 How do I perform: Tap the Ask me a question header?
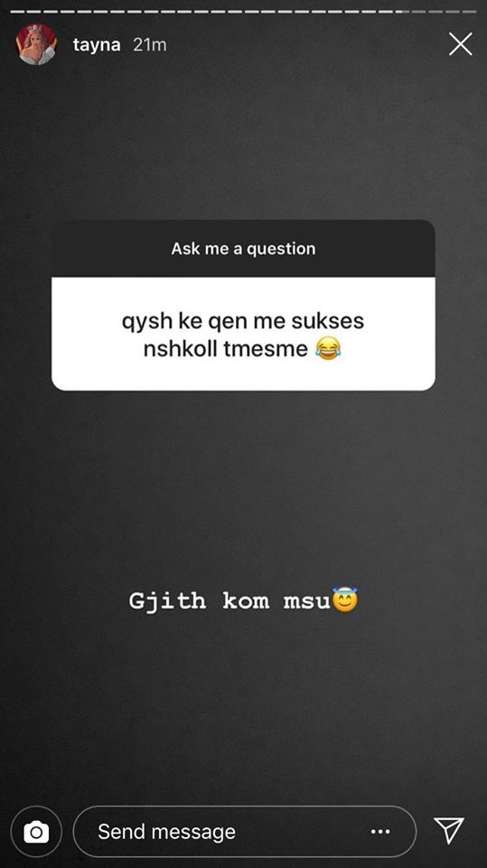coord(244,249)
